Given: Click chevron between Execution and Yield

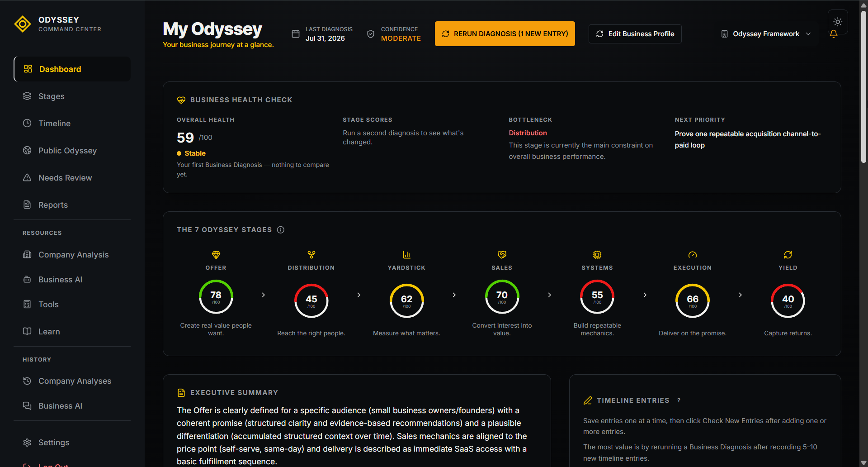Looking at the screenshot, I should click(x=741, y=295).
